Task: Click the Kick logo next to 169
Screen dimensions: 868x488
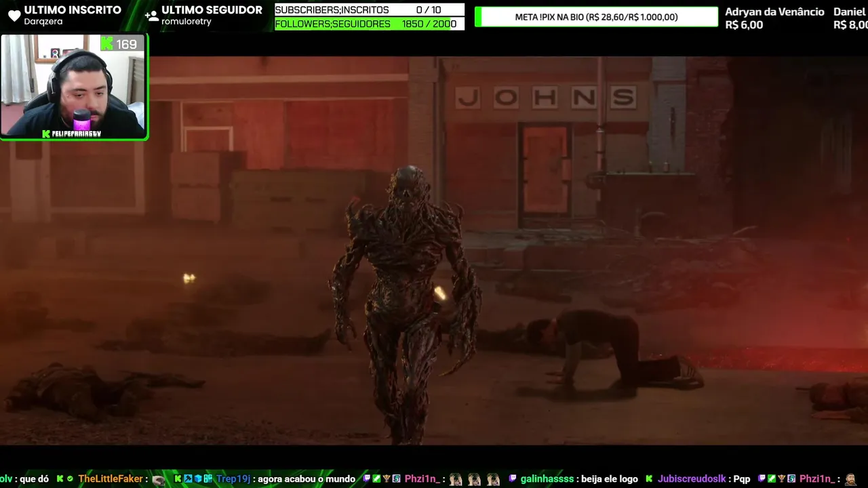Action: 106,44
